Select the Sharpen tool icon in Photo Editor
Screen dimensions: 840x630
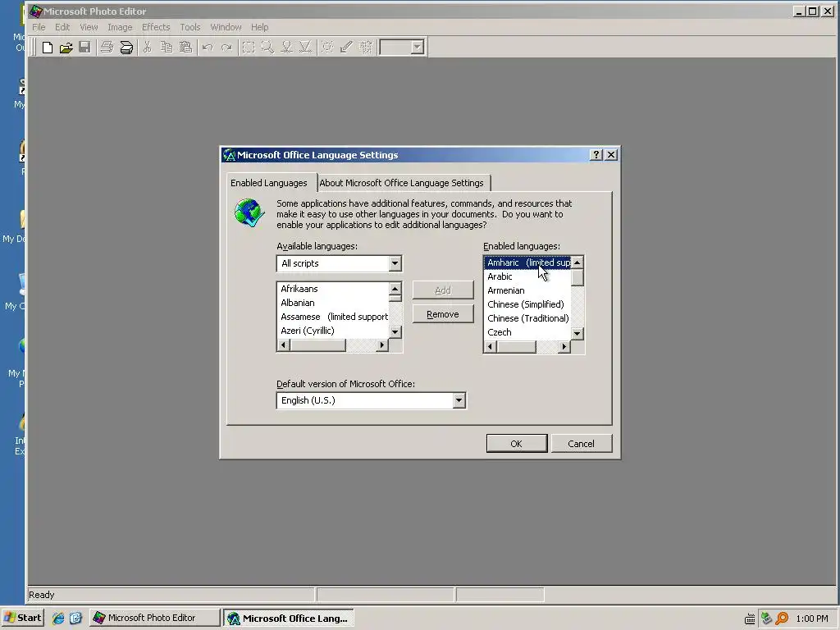point(306,48)
